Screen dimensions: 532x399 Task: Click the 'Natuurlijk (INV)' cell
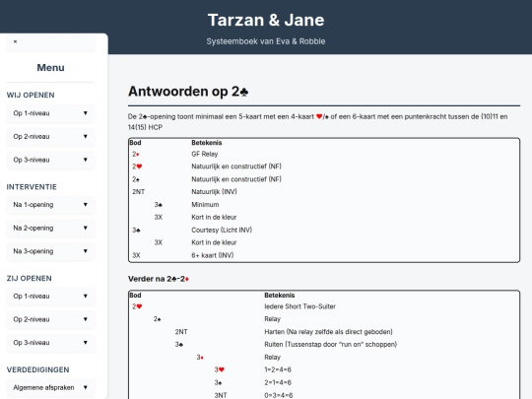tap(214, 192)
